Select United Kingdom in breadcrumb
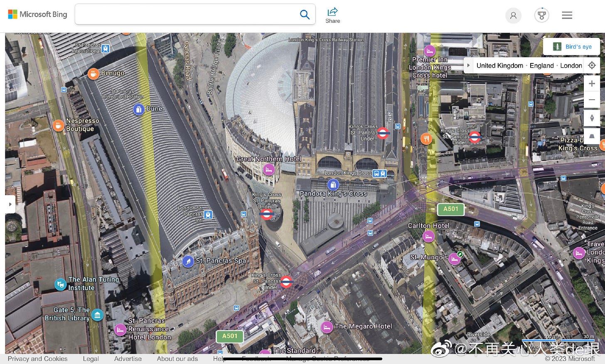The width and height of the screenshot is (605, 364). (x=499, y=66)
